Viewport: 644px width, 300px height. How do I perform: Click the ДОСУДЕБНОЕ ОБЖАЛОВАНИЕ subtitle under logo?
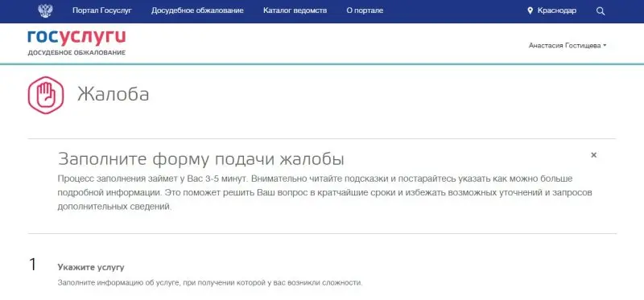pyautogui.click(x=76, y=53)
